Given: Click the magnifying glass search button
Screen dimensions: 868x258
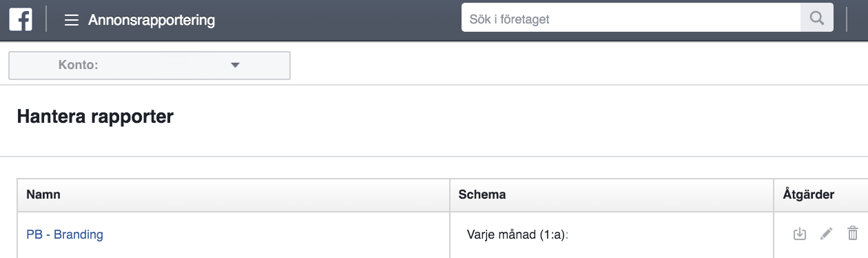Looking at the screenshot, I should [817, 19].
